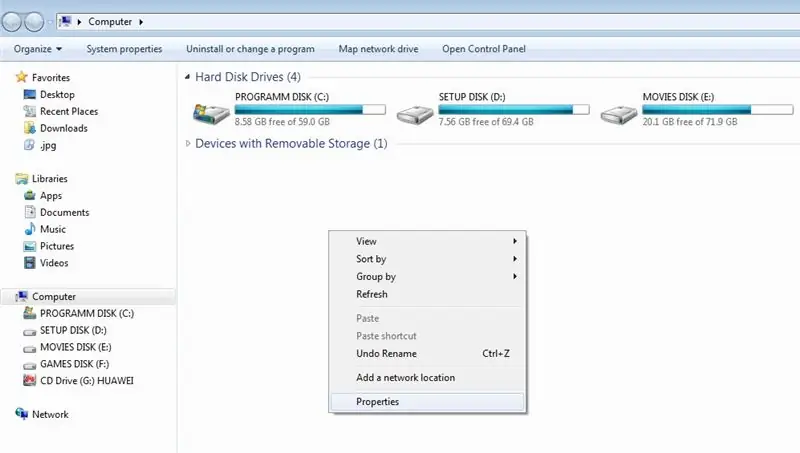Click the Network icon in navigation pane
Image resolution: width=800 pixels, height=453 pixels.
coord(21,414)
